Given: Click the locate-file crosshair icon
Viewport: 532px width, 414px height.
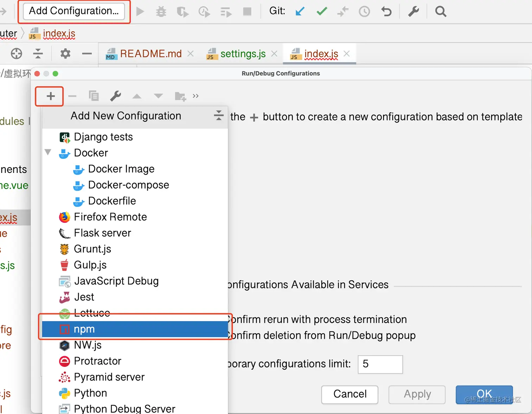Looking at the screenshot, I should (16, 54).
